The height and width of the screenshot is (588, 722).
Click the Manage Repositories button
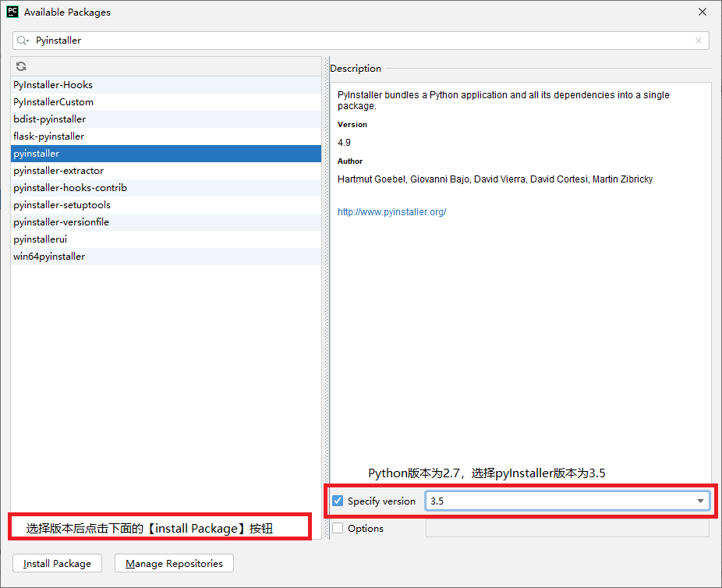pyautogui.click(x=174, y=563)
